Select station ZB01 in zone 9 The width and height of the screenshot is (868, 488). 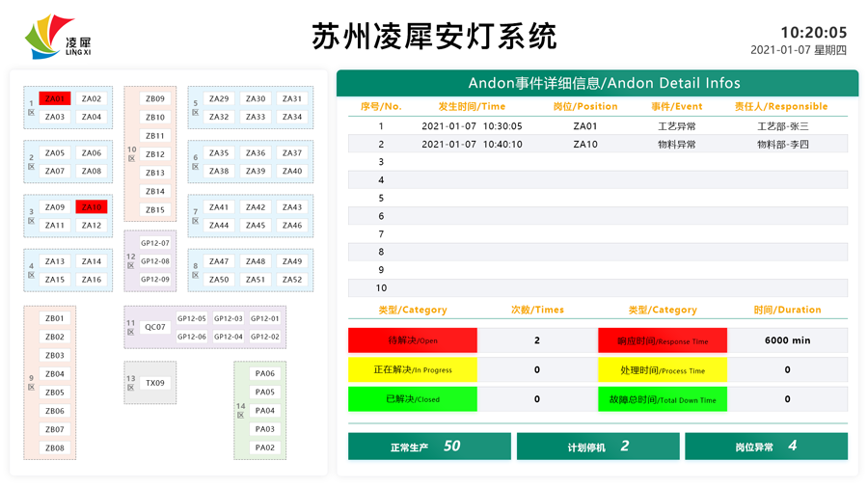pos(55,318)
